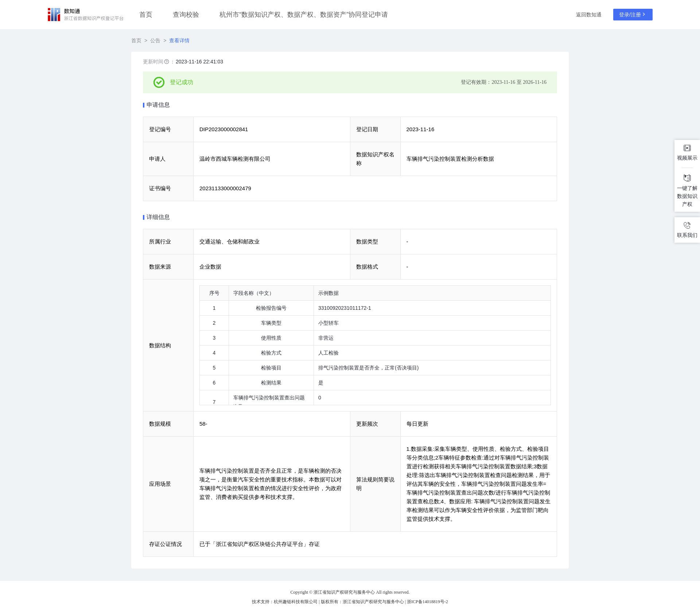Click the 58- data scale value

coord(203,424)
